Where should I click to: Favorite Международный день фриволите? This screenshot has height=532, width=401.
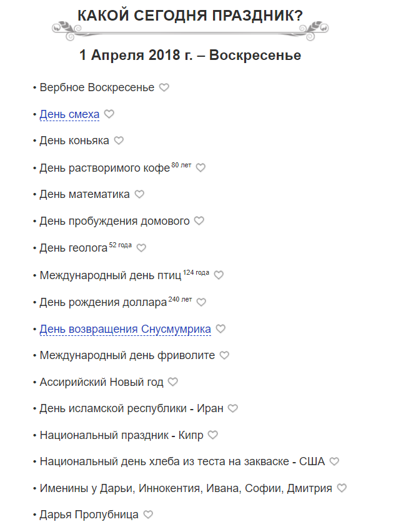[x=224, y=355]
